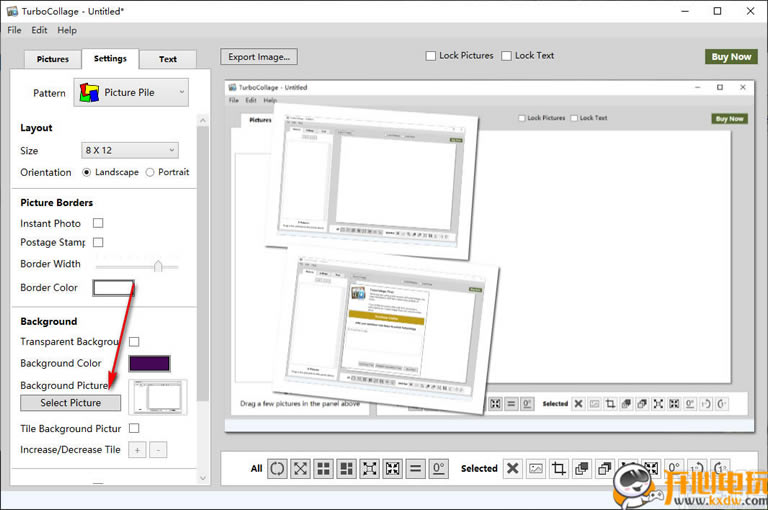Image resolution: width=768 pixels, height=510 pixels.
Task: Click the bring-to-front icon after the crop tool
Action: [581, 468]
